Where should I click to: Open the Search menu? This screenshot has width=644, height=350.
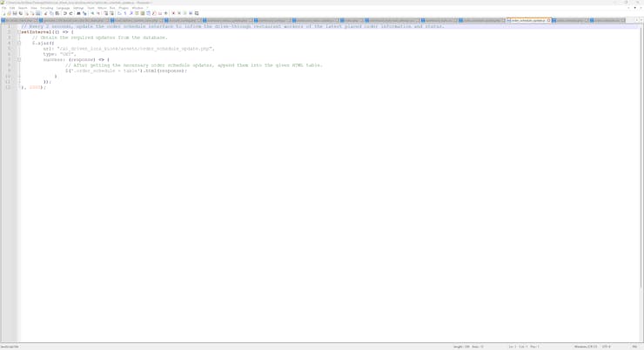point(23,8)
